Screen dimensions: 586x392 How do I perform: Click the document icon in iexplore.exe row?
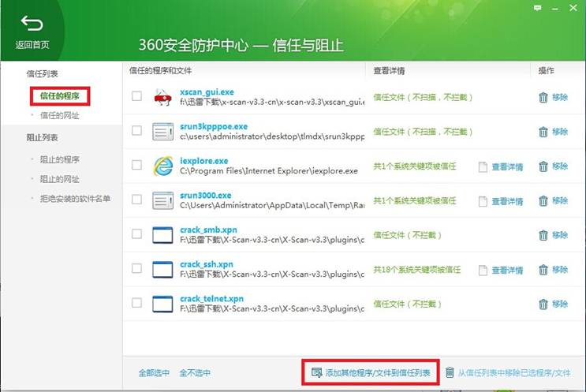pos(483,166)
